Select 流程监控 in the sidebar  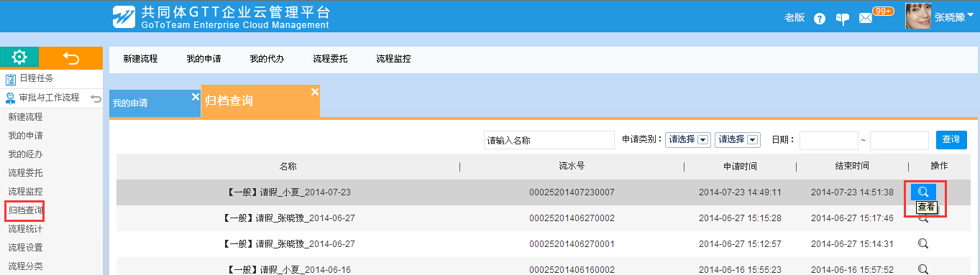25,191
